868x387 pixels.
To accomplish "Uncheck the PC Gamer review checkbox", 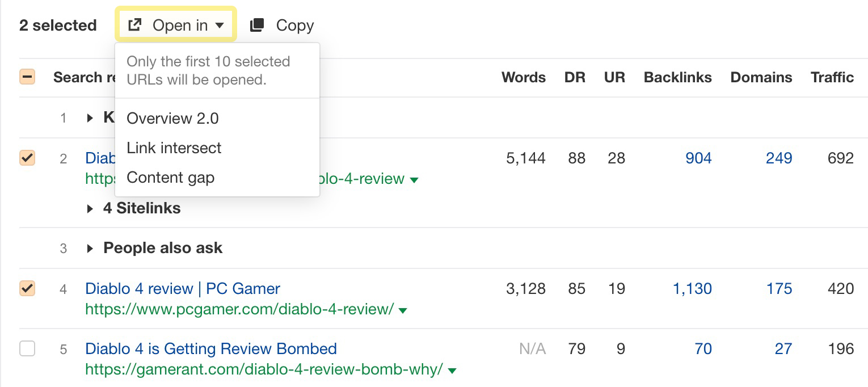I will pyautogui.click(x=27, y=288).
